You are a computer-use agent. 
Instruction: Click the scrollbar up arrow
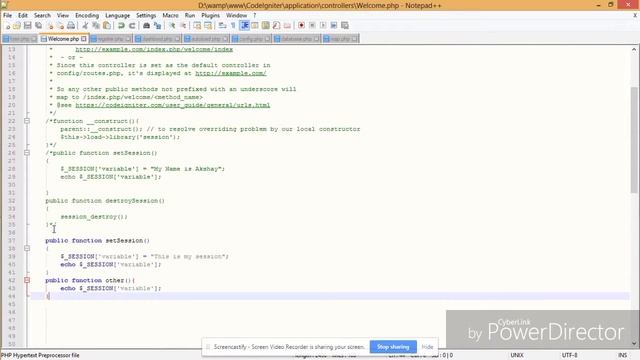634,49
